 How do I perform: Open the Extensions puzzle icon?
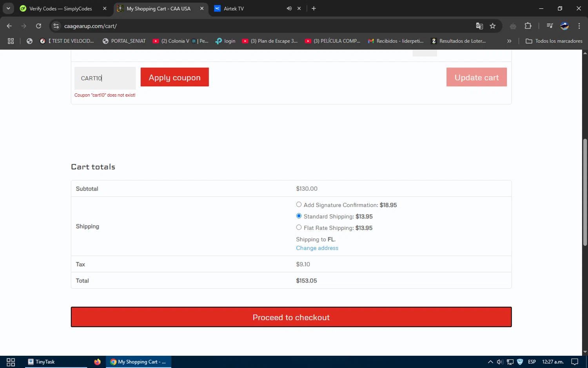[528, 26]
